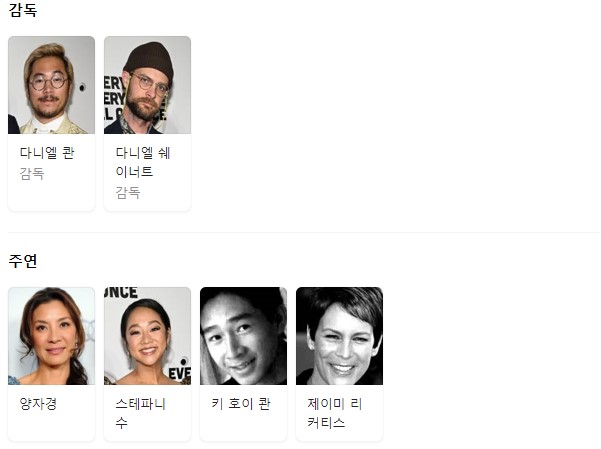Click blank card area below 키 호이 콴 name
Viewport: 601px width, 449px height.
tap(243, 428)
